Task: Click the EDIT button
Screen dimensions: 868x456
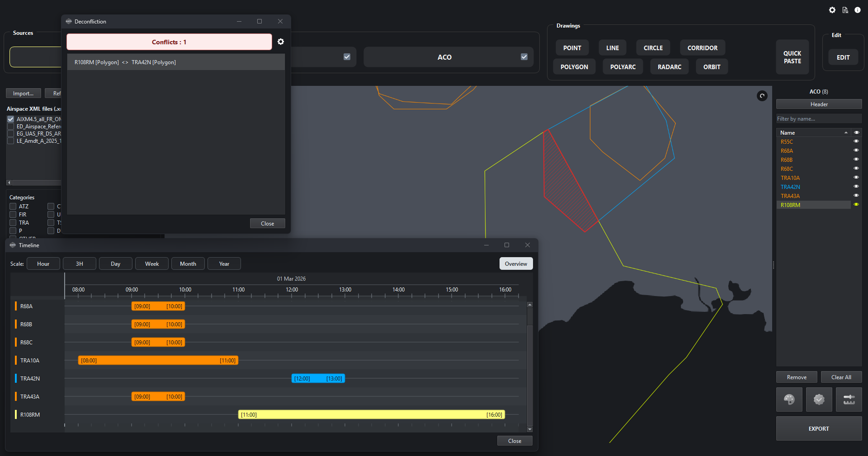Action: (843, 57)
